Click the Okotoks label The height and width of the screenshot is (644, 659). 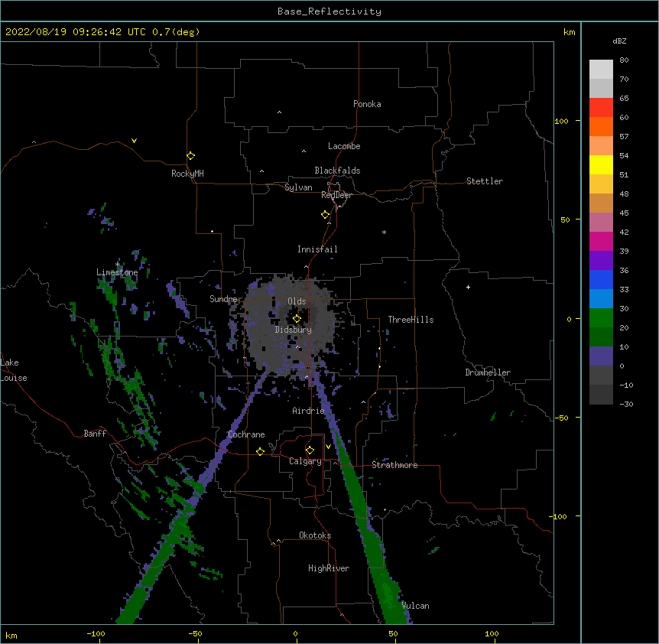(315, 535)
